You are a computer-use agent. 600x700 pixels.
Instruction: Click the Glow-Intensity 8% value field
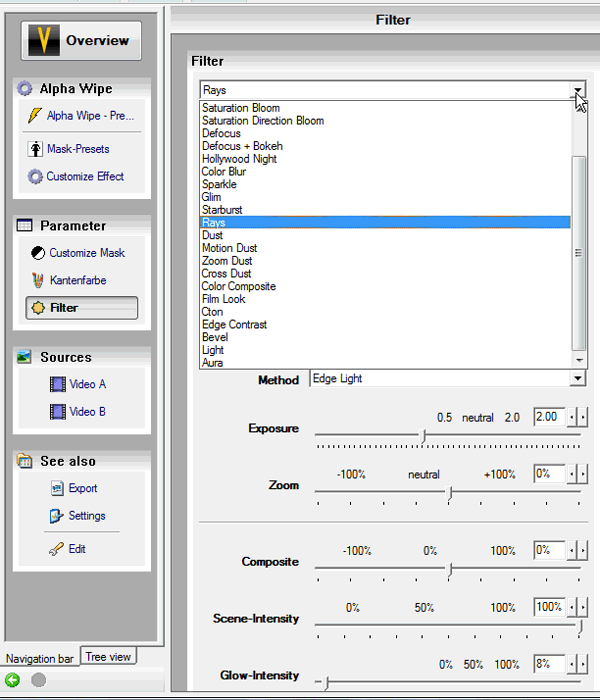[549, 664]
